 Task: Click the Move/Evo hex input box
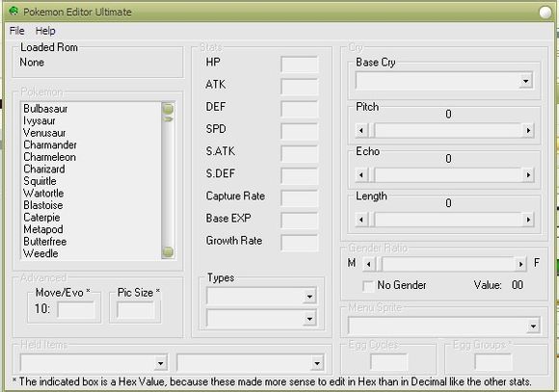tap(76, 309)
